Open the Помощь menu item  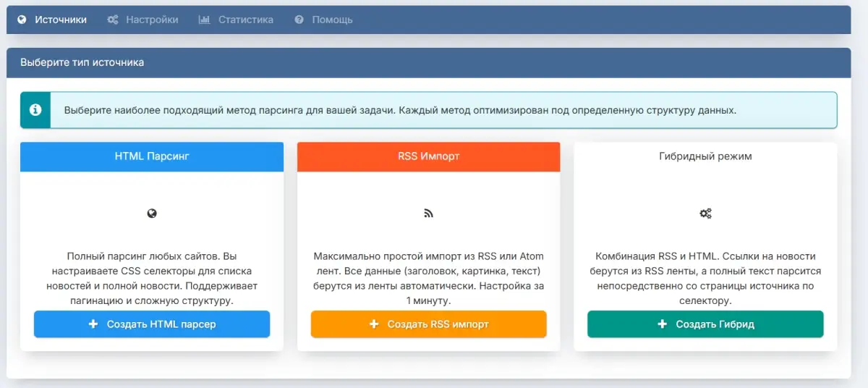coord(332,20)
